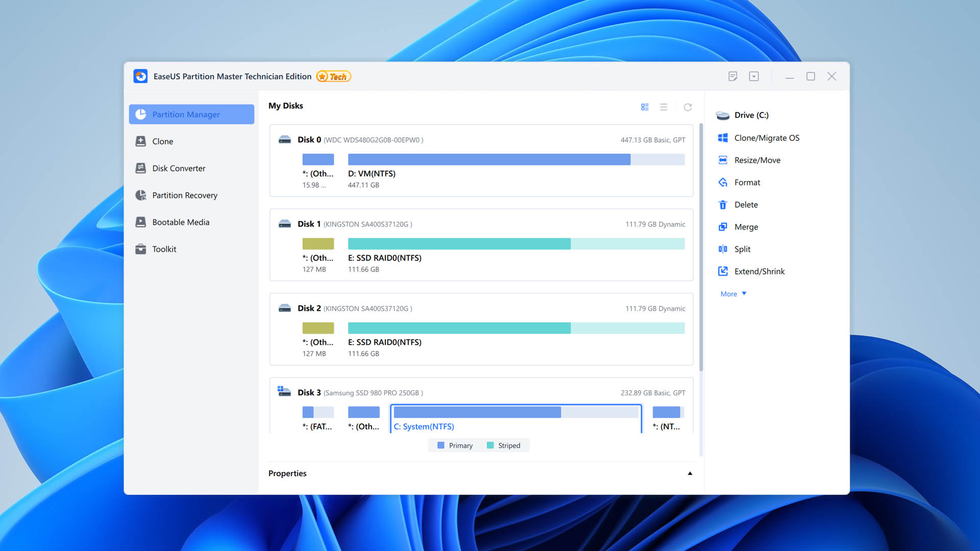This screenshot has height=551, width=980.
Task: Click the Delete action
Action: point(746,205)
